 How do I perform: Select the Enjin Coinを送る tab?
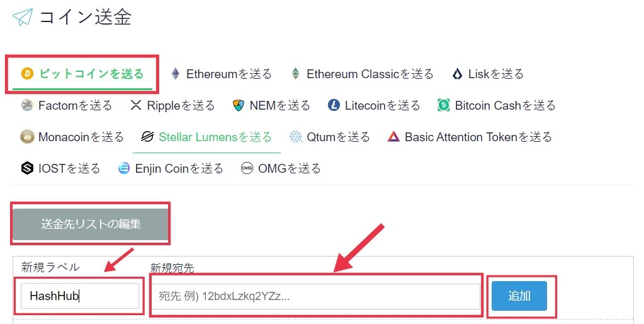[171, 168]
